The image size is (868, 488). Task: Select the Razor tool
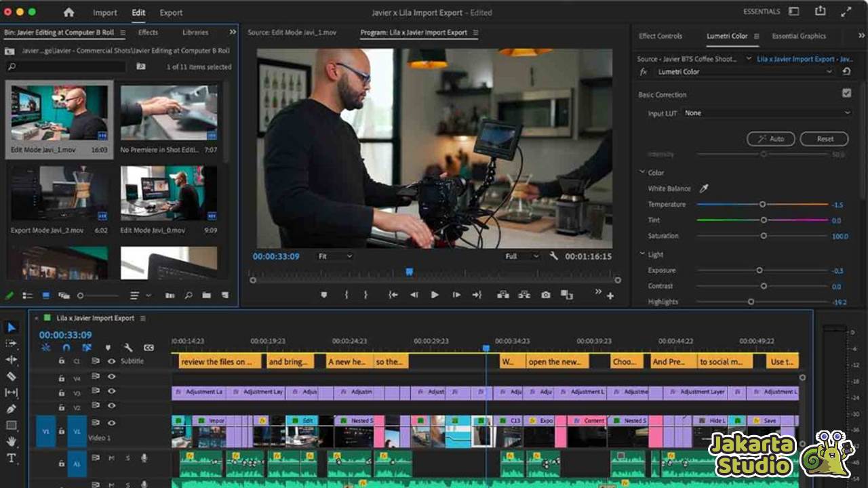pyautogui.click(x=11, y=376)
